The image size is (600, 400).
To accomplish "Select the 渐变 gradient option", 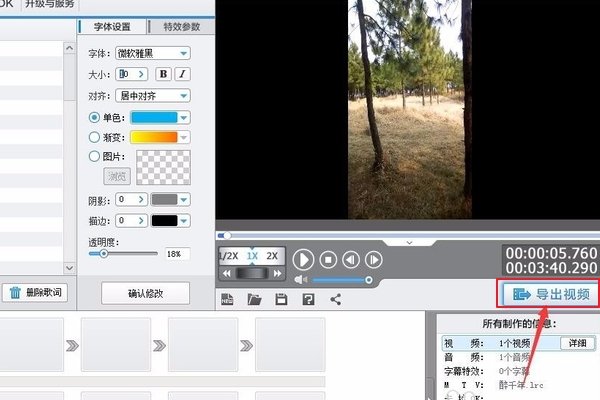I will tap(94, 137).
